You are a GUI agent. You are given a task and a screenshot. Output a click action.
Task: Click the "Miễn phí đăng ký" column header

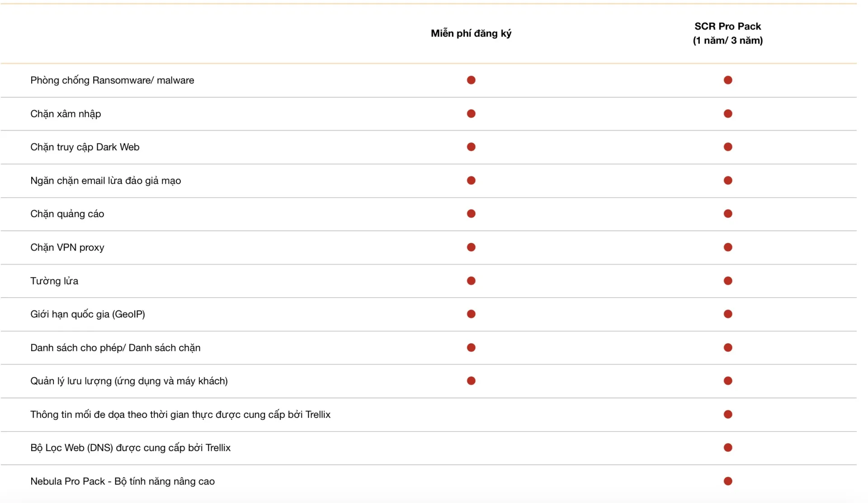point(471,33)
